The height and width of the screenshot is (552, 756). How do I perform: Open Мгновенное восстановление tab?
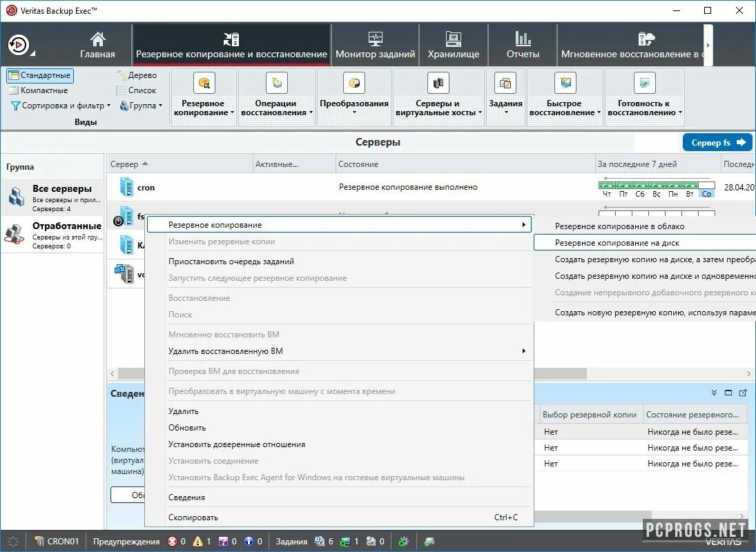coord(630,45)
